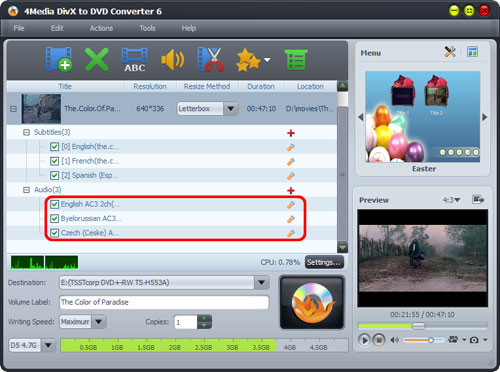500x372 pixels.
Task: Open the File menu
Action: [x=19, y=28]
